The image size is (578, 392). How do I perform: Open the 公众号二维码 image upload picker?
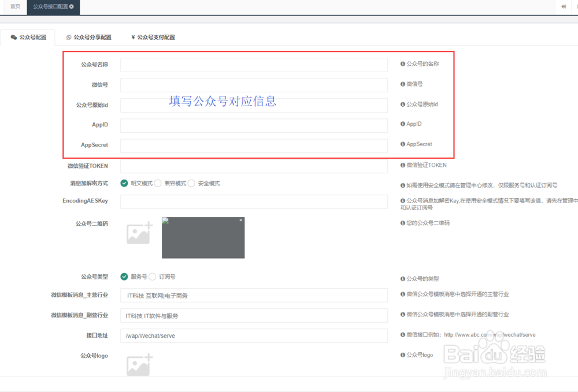(139, 233)
